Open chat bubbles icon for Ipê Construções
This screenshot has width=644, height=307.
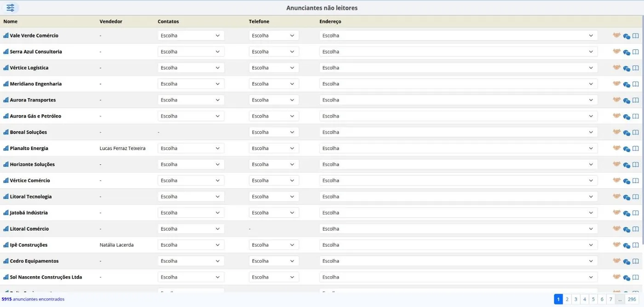pyautogui.click(x=627, y=245)
